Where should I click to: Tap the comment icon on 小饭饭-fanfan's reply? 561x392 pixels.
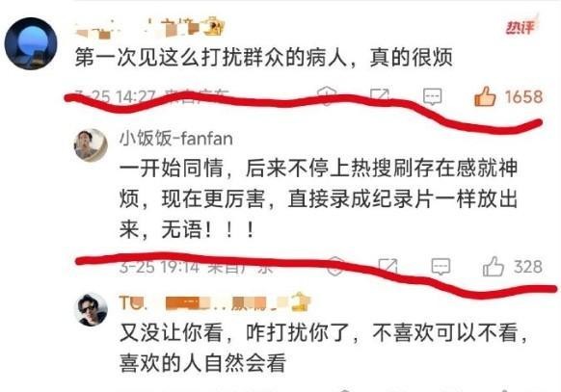coord(441,267)
